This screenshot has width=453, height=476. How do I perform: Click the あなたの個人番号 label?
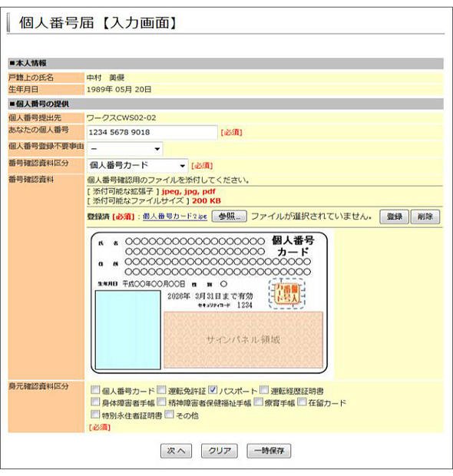coord(38,130)
